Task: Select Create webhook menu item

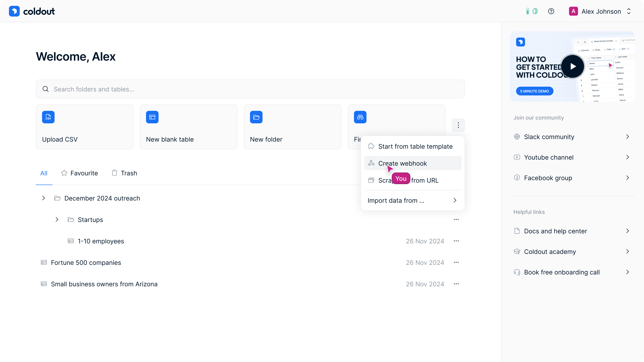Action: point(413,163)
